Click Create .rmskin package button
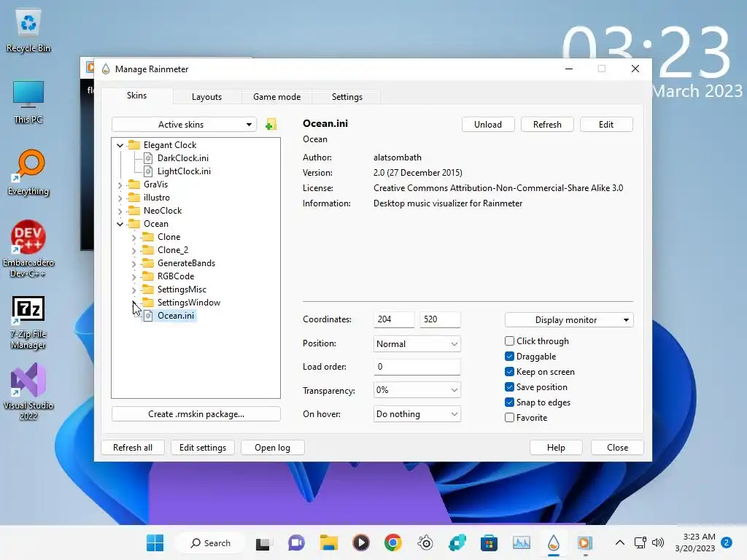The image size is (747, 560). [196, 414]
